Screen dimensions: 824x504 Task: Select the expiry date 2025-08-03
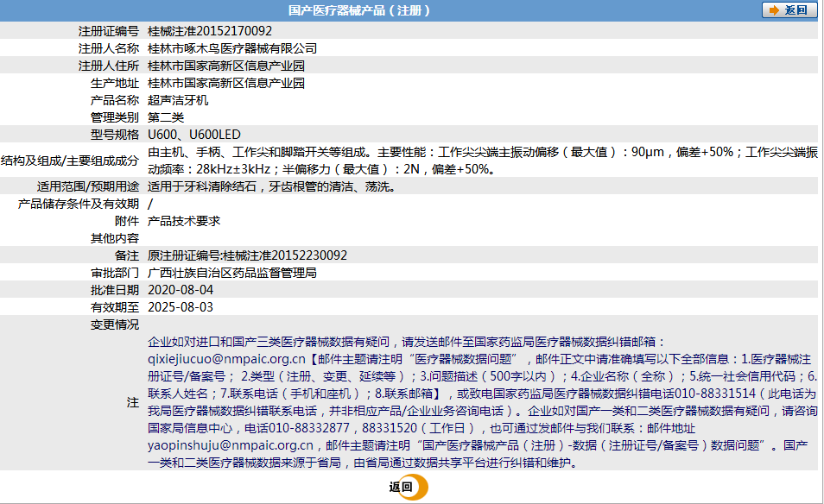[x=181, y=307]
